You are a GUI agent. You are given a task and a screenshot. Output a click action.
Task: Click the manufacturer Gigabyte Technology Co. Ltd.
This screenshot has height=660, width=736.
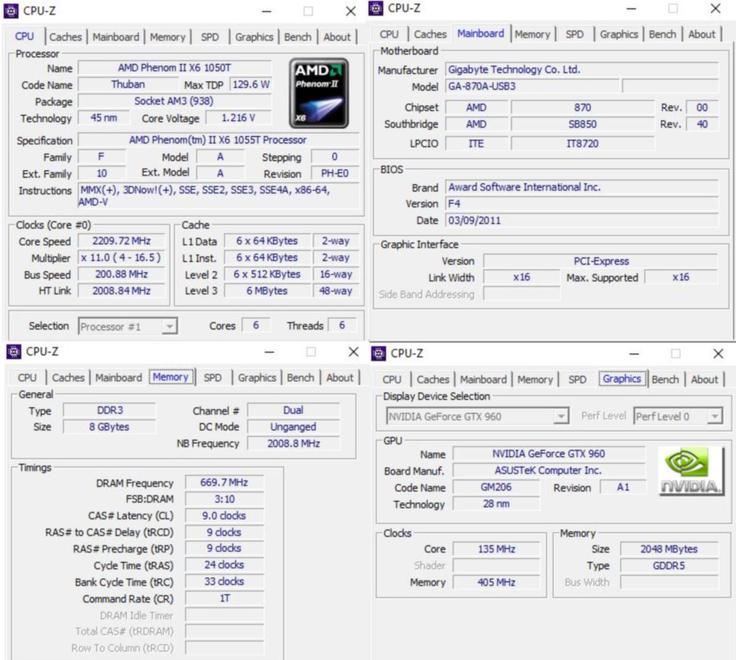point(582,70)
